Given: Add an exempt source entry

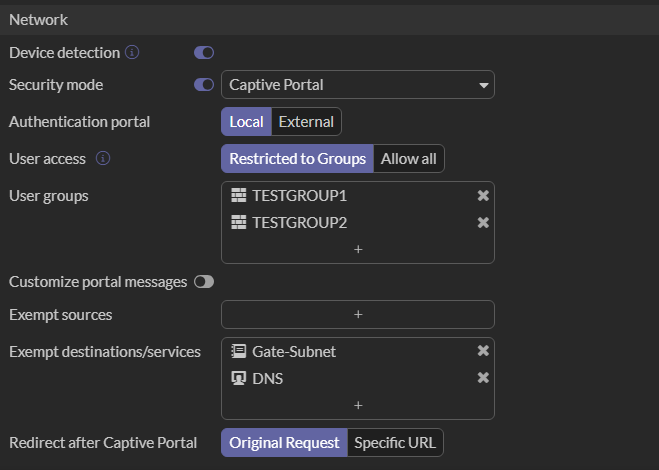Looking at the screenshot, I should coord(357,314).
